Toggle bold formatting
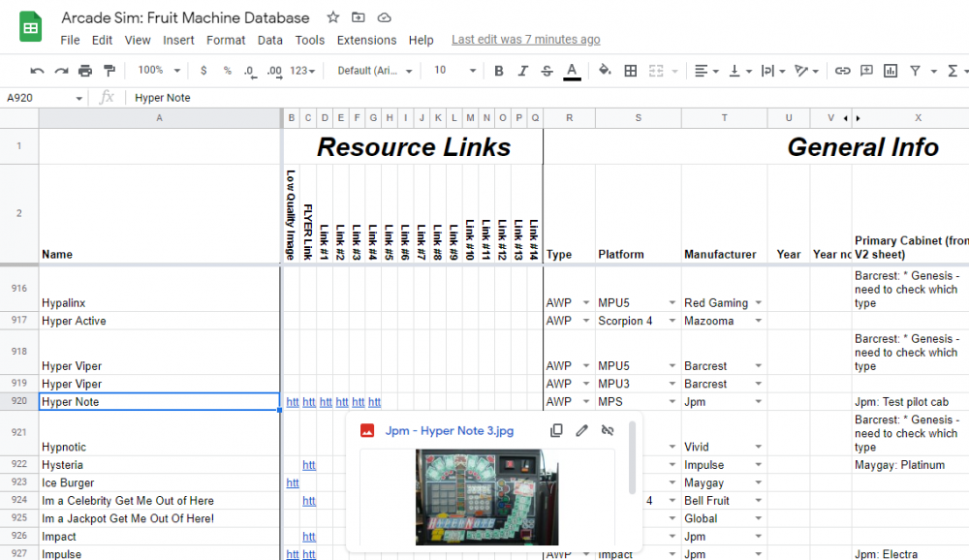969x560 pixels. point(499,71)
